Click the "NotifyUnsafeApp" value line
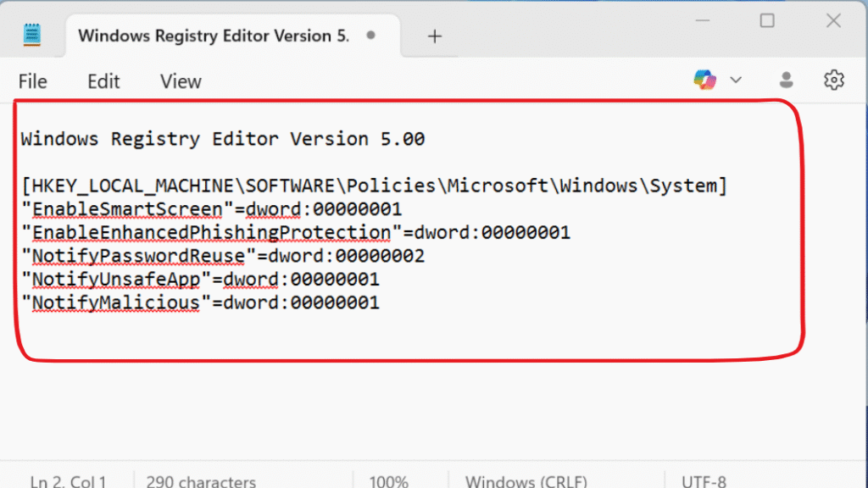Image resolution: width=868 pixels, height=488 pixels. [x=200, y=280]
